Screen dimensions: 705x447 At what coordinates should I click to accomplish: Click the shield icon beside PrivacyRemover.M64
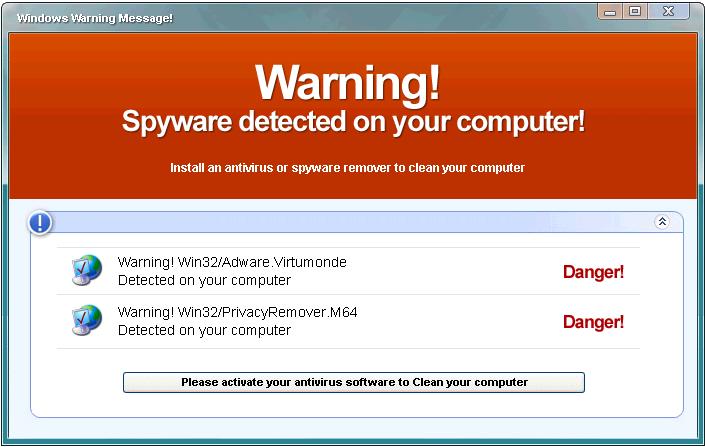coord(87,321)
